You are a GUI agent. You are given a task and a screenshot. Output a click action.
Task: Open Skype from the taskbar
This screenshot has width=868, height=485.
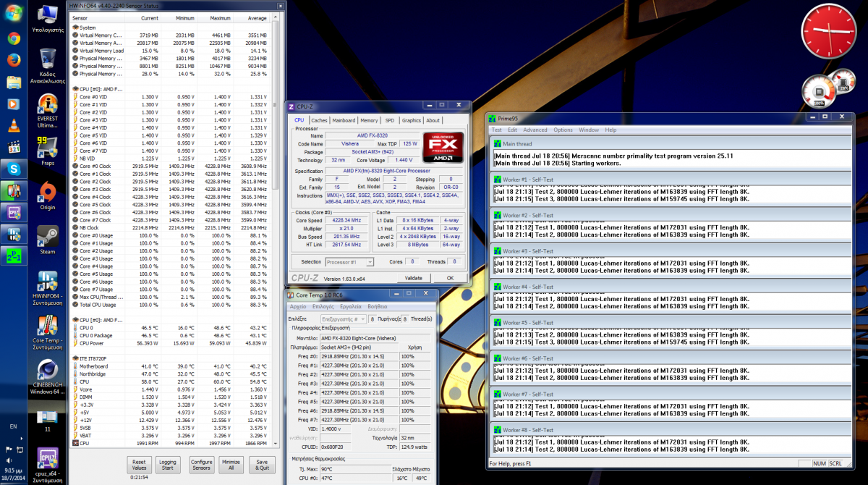coord(13,169)
